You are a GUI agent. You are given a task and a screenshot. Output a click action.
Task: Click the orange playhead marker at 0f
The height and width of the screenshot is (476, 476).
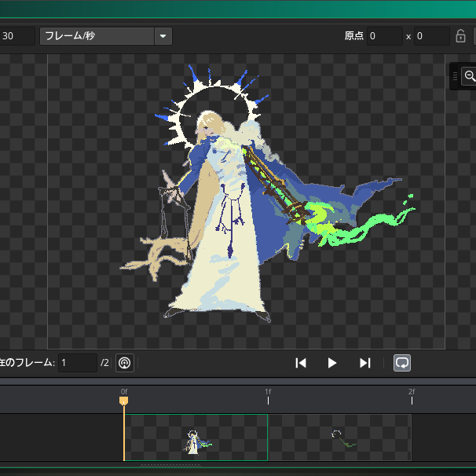click(x=123, y=401)
